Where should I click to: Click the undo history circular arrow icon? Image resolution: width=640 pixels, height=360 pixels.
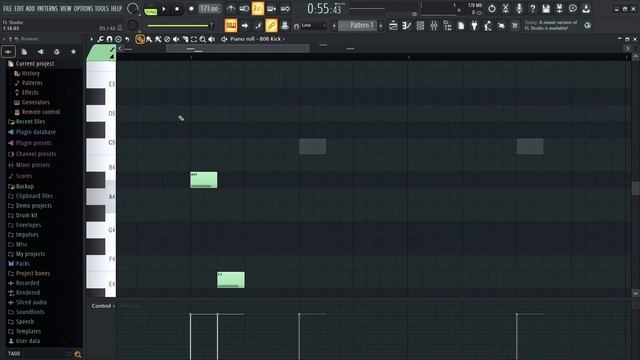click(x=492, y=9)
